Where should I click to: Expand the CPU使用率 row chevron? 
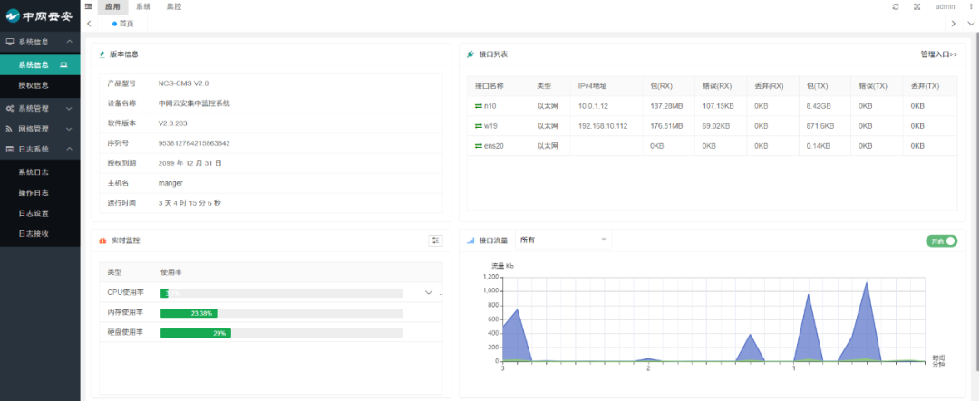click(429, 292)
